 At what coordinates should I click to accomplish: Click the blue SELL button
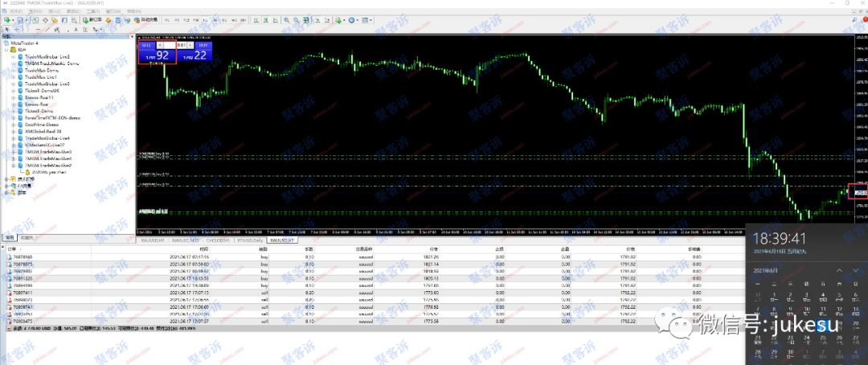pos(147,45)
